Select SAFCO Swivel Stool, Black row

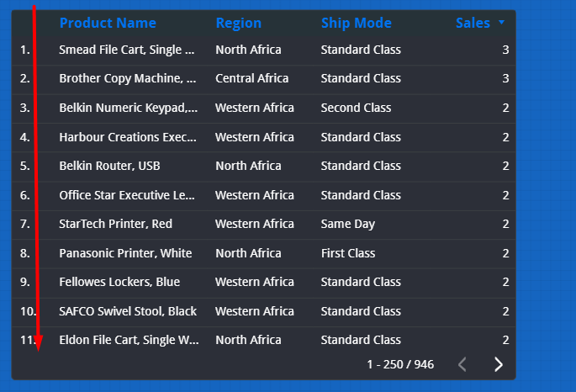(x=128, y=311)
